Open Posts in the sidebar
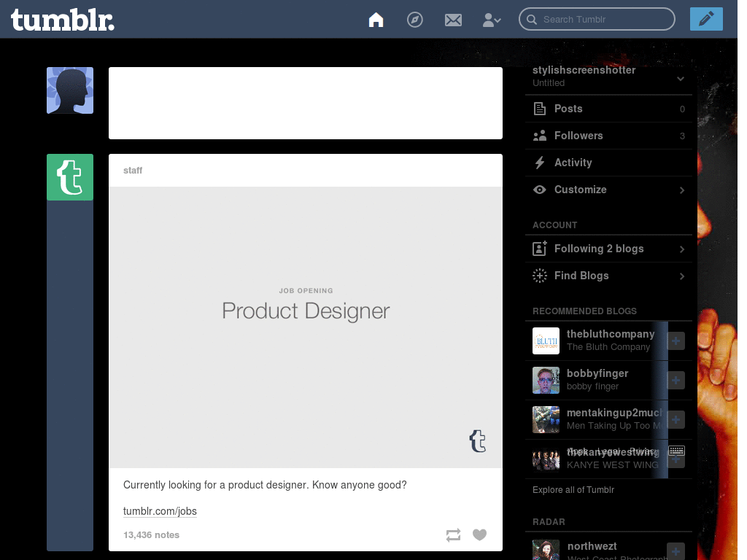Viewport: 747px width, 560px height. pos(608,109)
